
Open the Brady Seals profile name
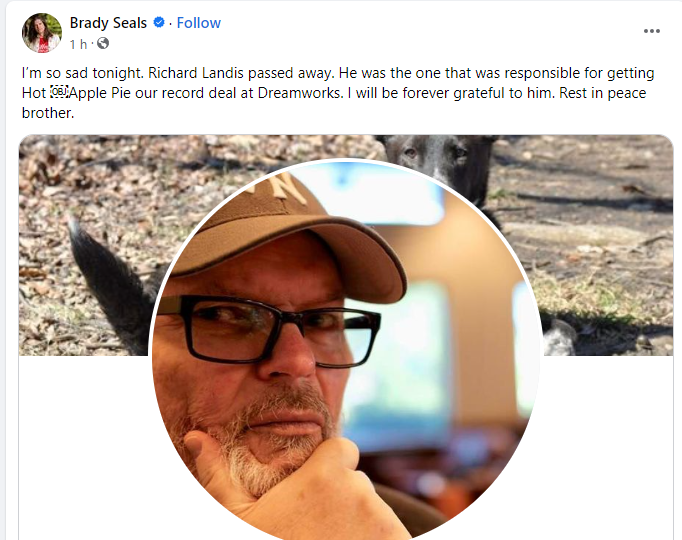click(x=108, y=23)
